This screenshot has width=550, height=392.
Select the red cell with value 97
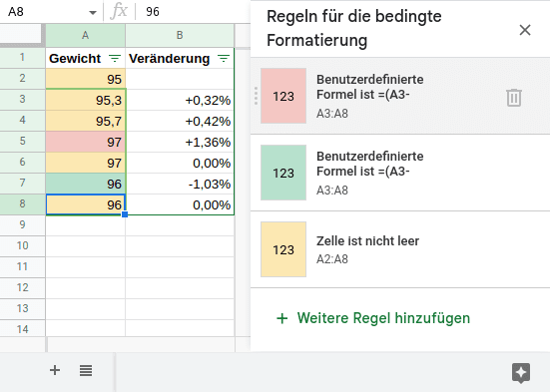pyautogui.click(x=85, y=142)
